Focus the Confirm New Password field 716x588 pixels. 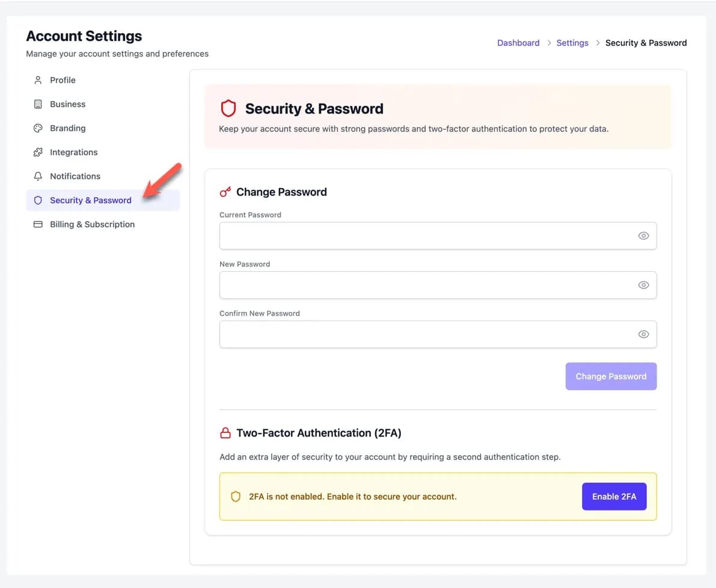[x=438, y=334]
